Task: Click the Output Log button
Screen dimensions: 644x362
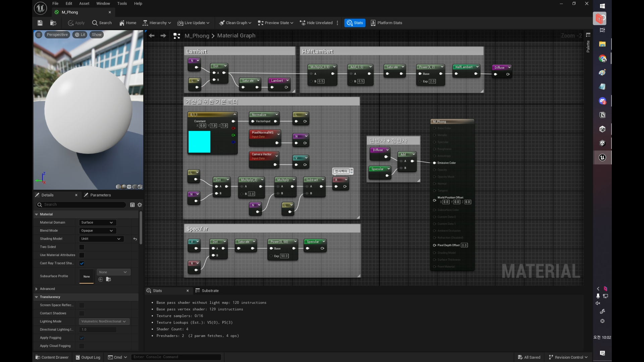Action: 88,357
